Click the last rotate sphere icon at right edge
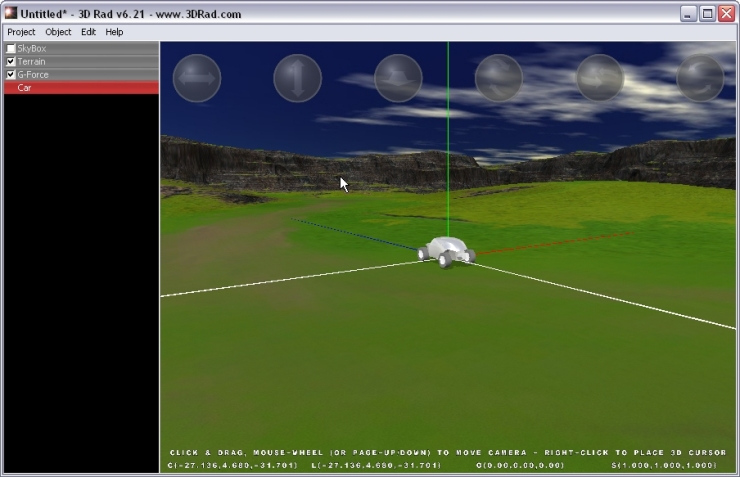 [x=700, y=78]
